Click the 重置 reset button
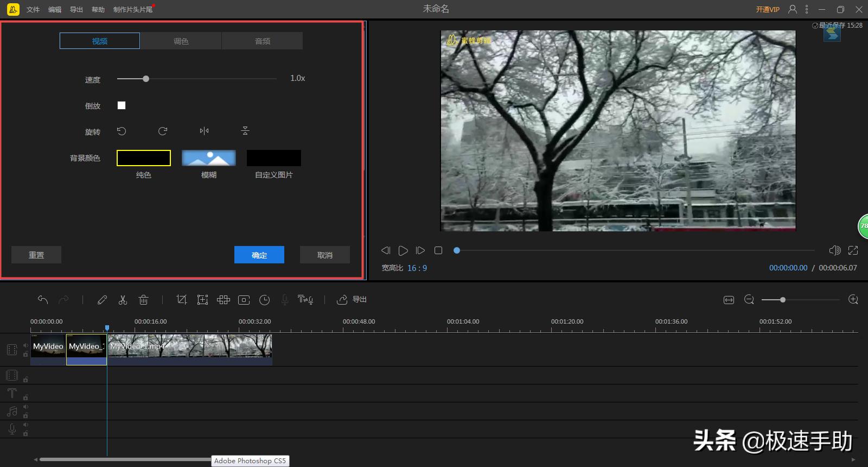Image resolution: width=868 pixels, height=467 pixels. coord(36,255)
